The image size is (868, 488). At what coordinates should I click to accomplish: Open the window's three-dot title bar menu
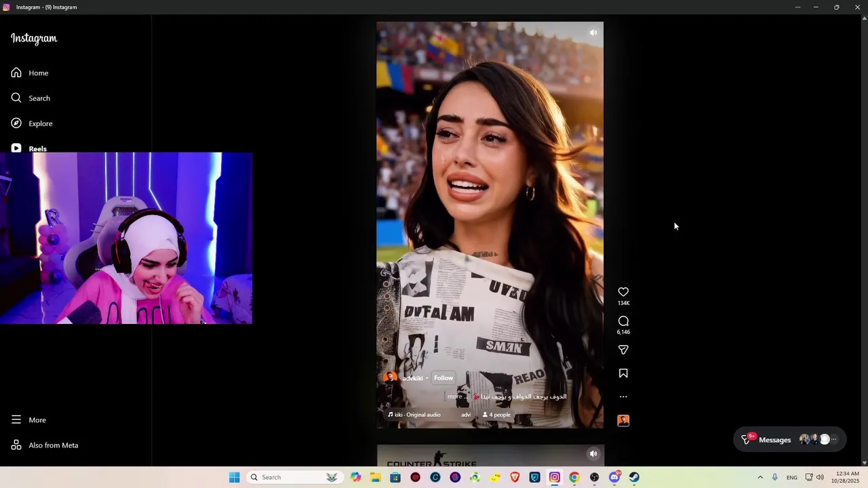tap(797, 7)
